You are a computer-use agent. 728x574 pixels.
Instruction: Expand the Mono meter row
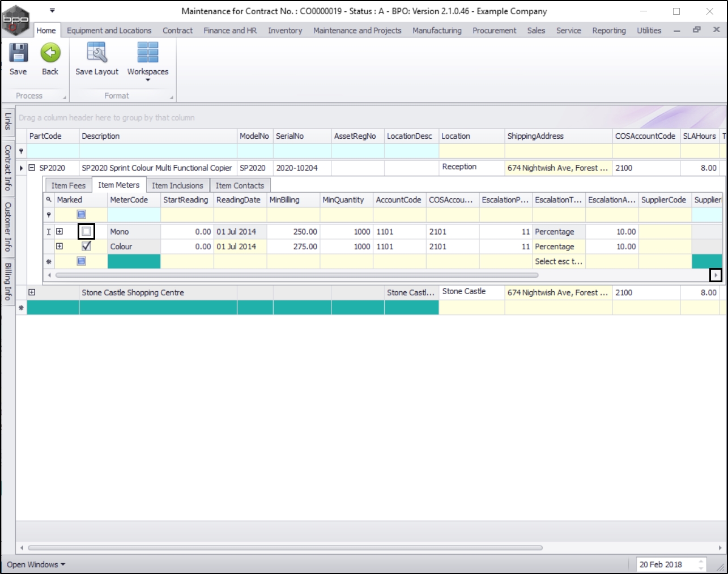(x=59, y=231)
